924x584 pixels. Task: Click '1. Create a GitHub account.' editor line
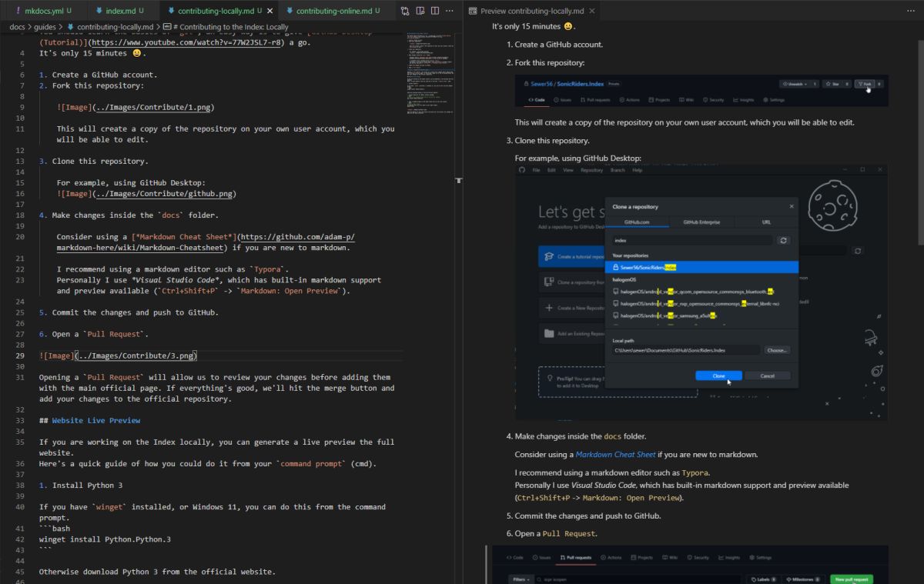(98, 75)
